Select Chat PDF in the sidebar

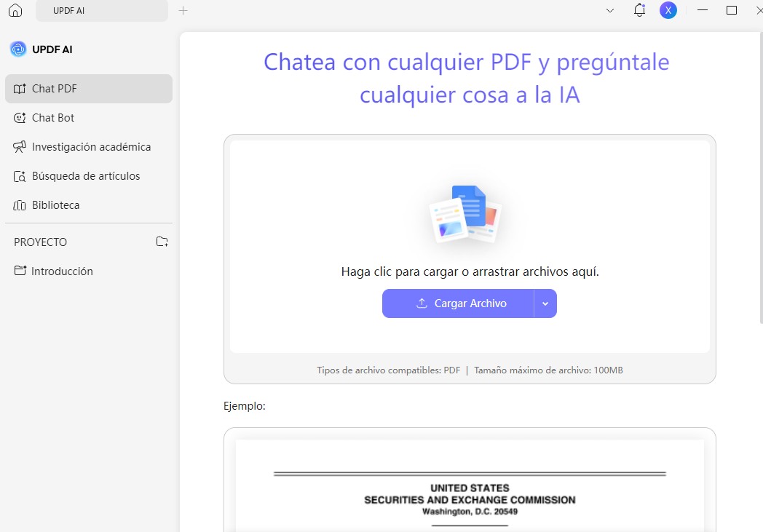click(89, 89)
